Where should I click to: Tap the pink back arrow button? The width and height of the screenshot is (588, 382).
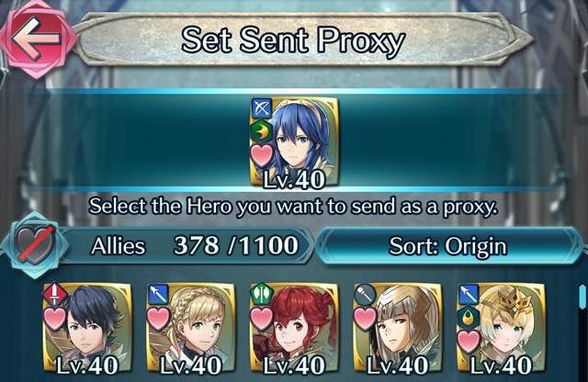pos(37,39)
